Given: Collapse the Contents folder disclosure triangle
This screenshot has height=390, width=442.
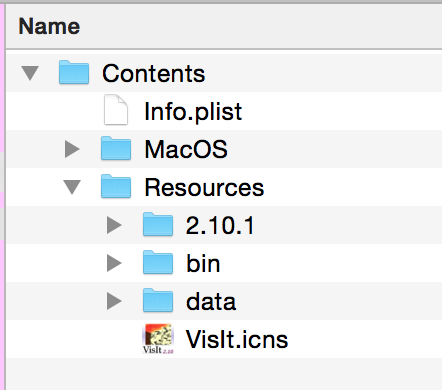Looking at the screenshot, I should point(30,73).
